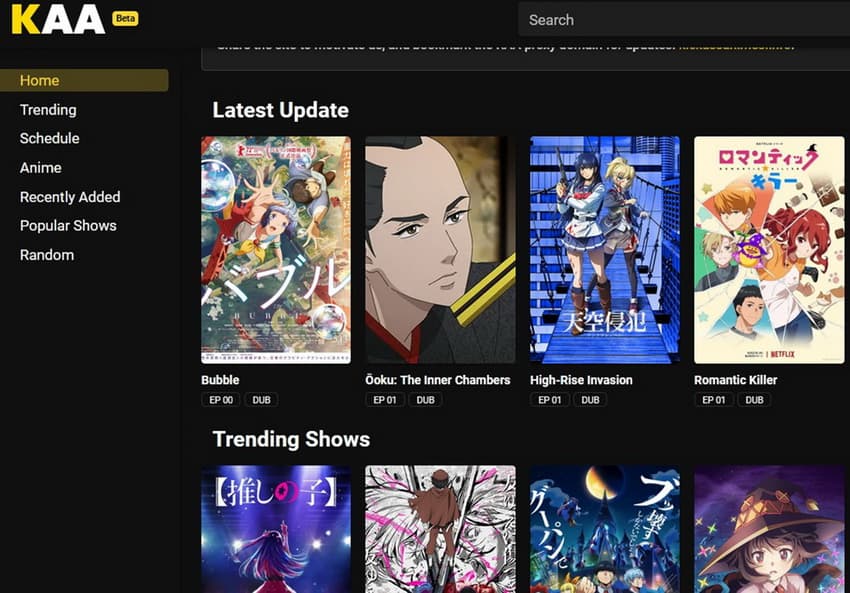Click the Oshi no Ko trending poster
The height and width of the screenshot is (593, 850).
point(275,530)
